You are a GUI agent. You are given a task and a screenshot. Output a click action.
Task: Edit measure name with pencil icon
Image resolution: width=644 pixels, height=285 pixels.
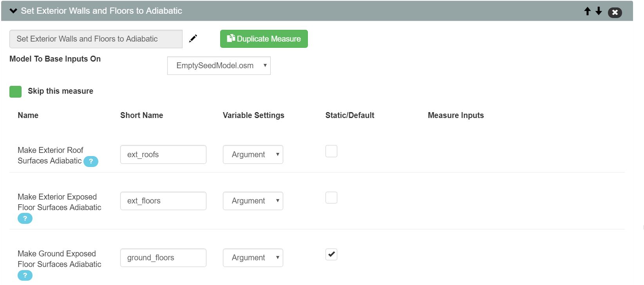pyautogui.click(x=193, y=38)
